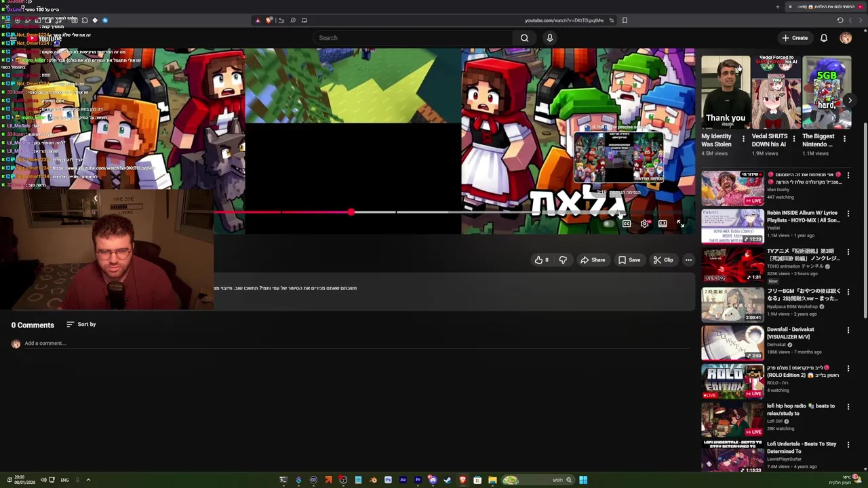Open the Idan Dushy live stream thumbnail
The image size is (868, 488).
pyautogui.click(x=732, y=188)
